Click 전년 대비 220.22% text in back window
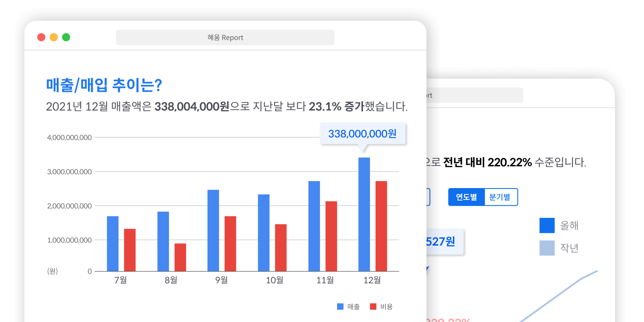 488,162
